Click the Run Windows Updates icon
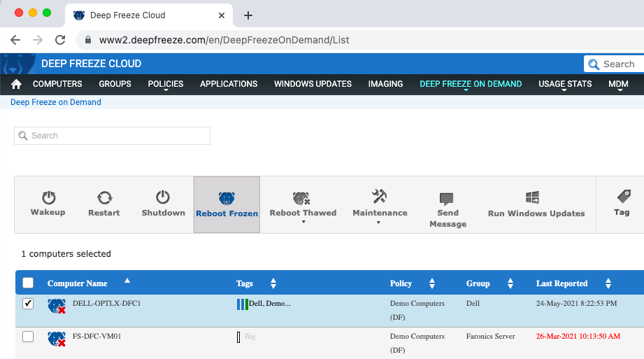Screen dimensions: 644x359 [x=536, y=198]
